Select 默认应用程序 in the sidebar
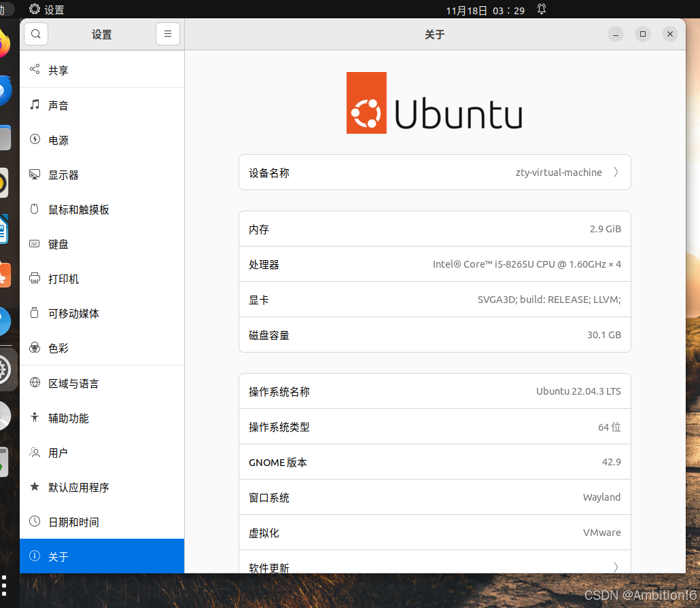Viewport: 700px width, 608px height. (102, 488)
